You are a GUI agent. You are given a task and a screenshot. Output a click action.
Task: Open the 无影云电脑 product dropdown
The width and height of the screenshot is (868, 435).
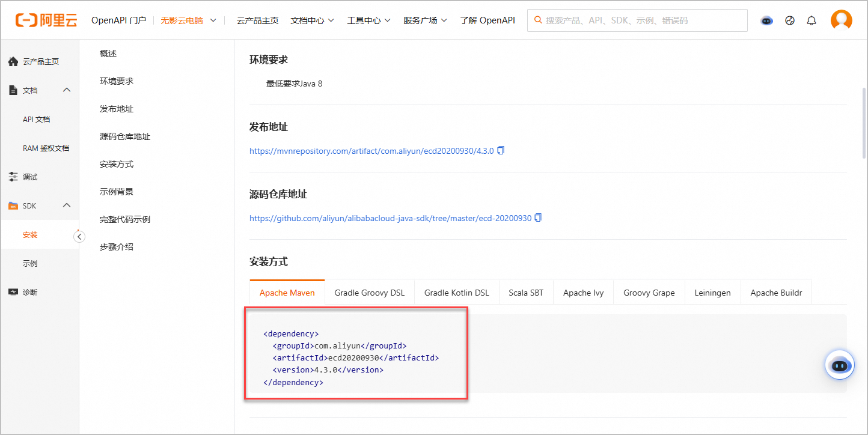point(188,20)
